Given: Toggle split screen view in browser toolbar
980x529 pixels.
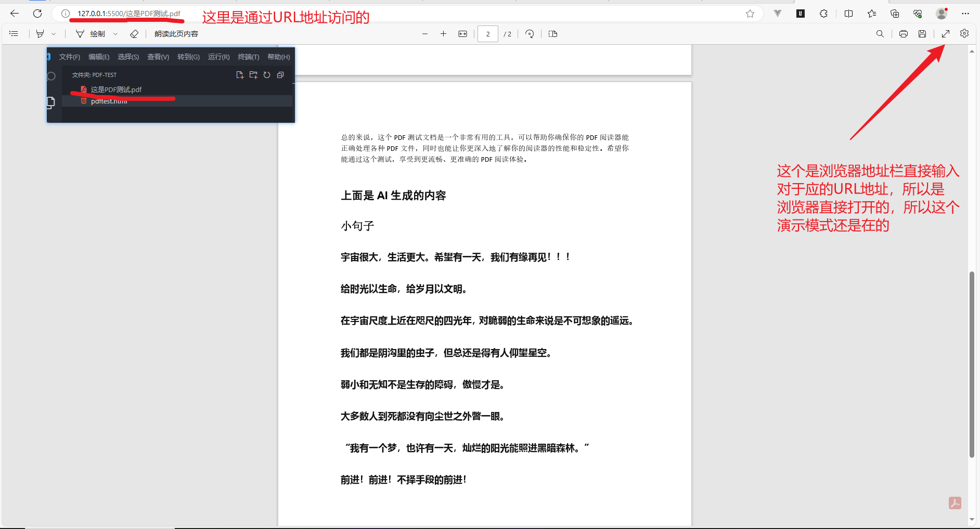Looking at the screenshot, I should tap(848, 14).
